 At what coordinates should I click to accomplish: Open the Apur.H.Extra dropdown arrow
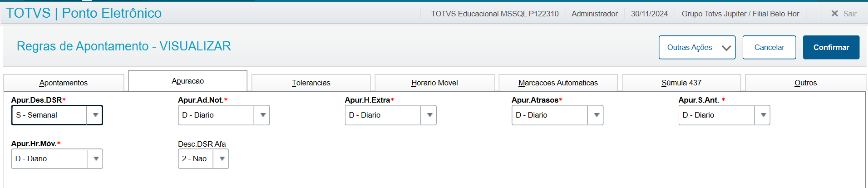[429, 115]
